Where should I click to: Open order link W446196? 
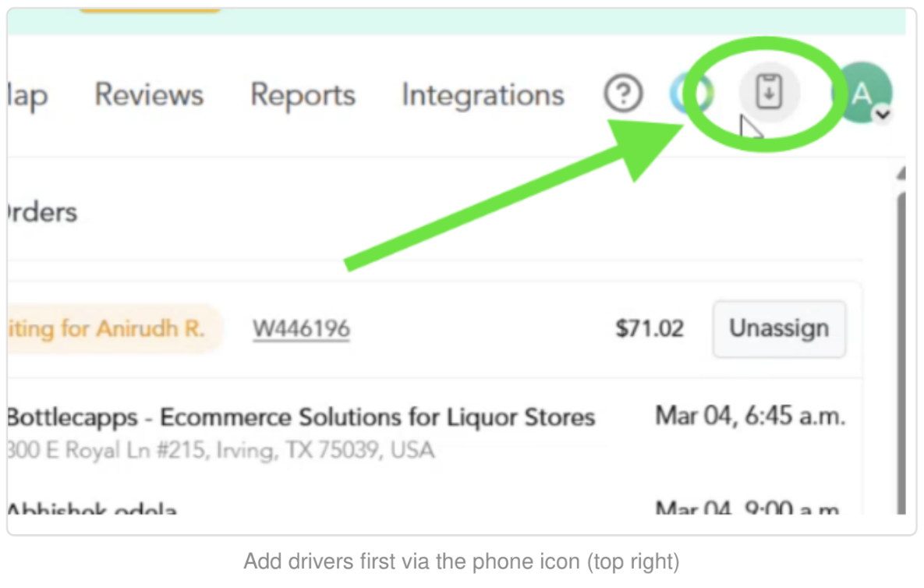[x=301, y=329]
